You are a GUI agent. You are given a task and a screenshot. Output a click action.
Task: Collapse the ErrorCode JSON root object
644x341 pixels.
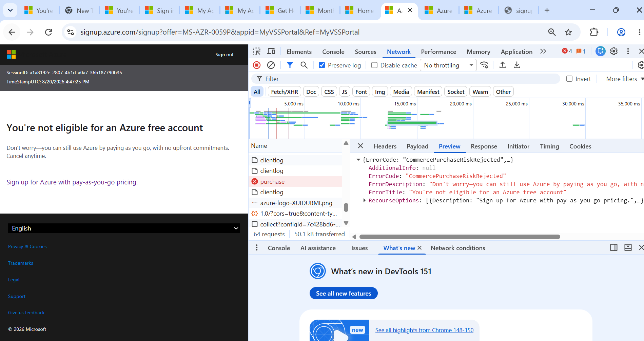(358, 160)
